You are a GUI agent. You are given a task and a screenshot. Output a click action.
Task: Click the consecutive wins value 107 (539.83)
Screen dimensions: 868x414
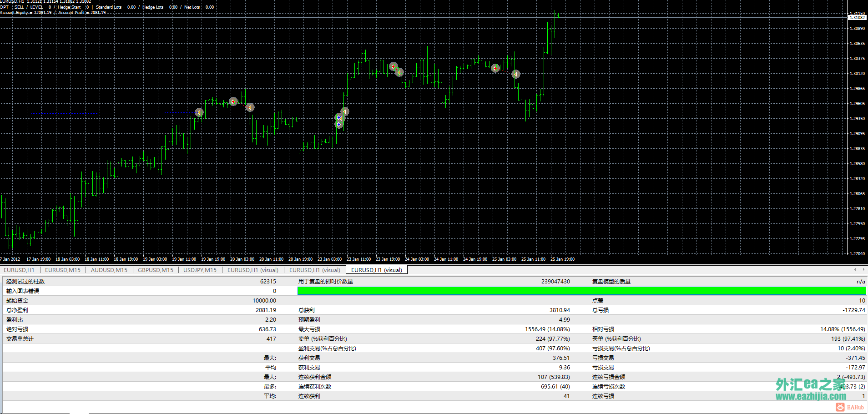click(554, 377)
